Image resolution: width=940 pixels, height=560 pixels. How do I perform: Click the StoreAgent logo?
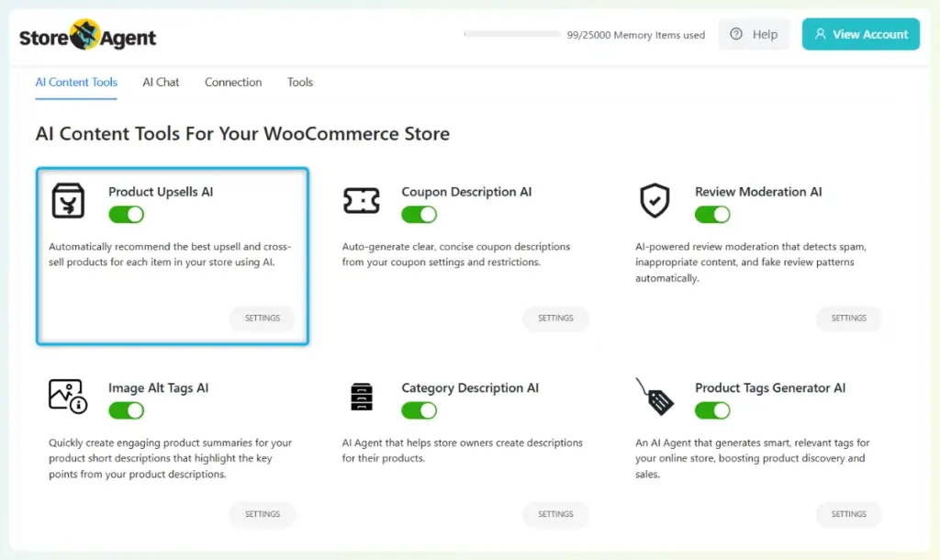[87, 36]
